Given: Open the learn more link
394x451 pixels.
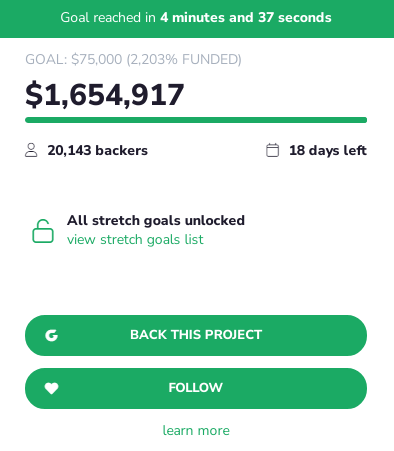Looking at the screenshot, I should point(196,430).
